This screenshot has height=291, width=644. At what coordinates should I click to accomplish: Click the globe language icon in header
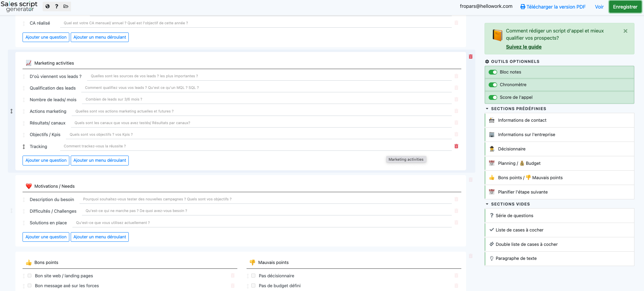(47, 6)
